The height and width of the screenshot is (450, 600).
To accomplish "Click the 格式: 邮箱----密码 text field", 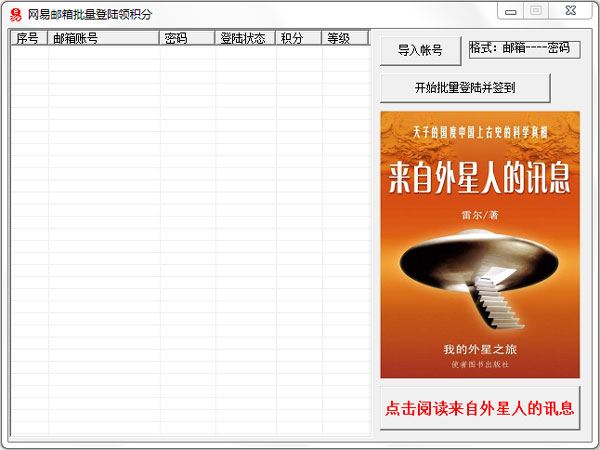I will click(524, 49).
